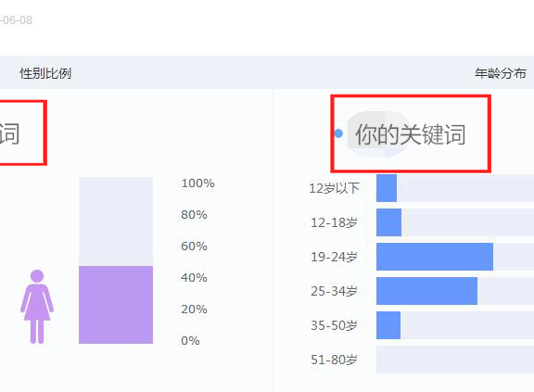Click the 35-50岁 age label
534x392 pixels.
coord(334,325)
